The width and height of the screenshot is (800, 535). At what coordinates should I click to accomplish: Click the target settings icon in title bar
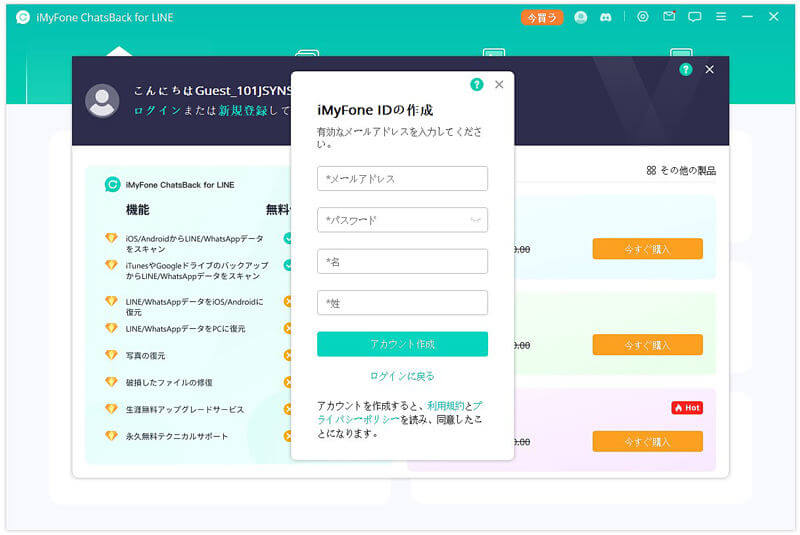pos(643,17)
